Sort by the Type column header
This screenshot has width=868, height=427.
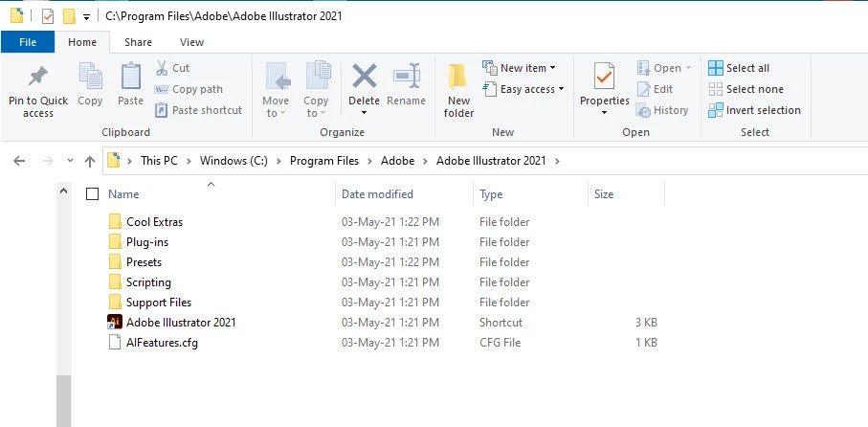click(x=491, y=193)
